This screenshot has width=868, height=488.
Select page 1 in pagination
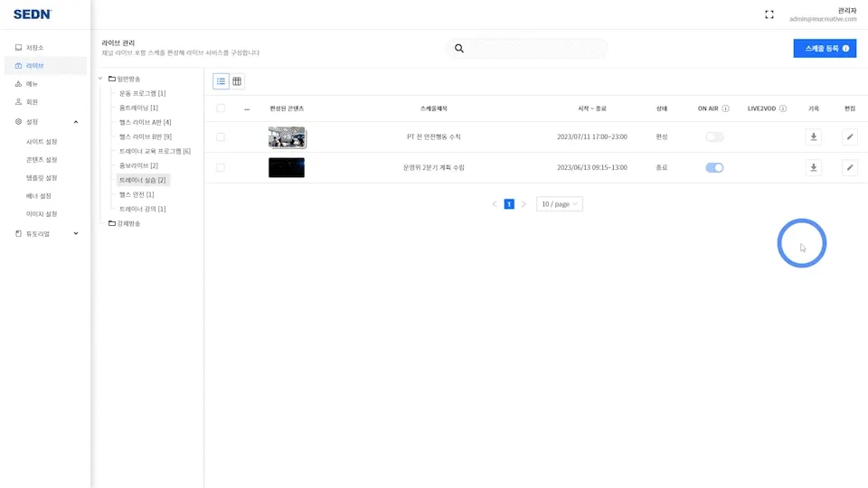pyautogui.click(x=509, y=204)
